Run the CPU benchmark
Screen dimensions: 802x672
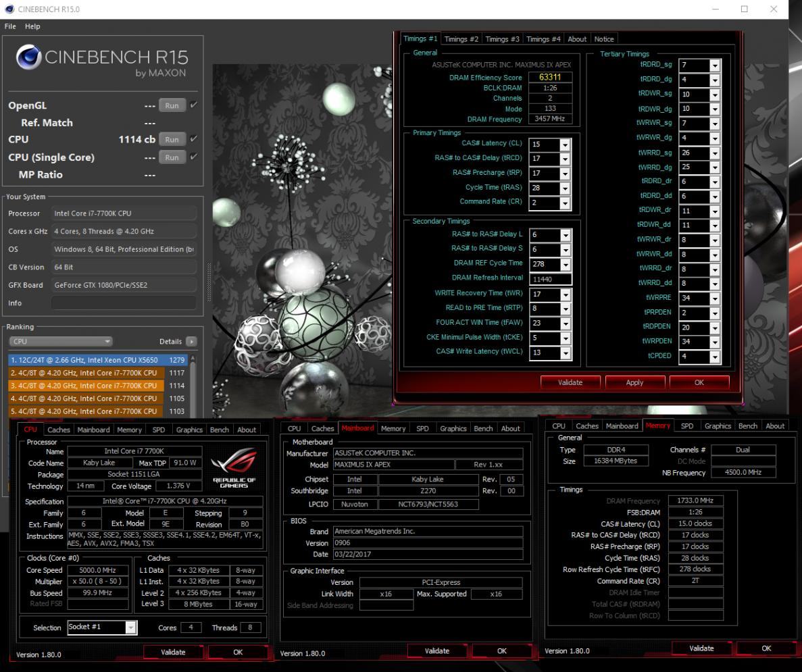(172, 139)
